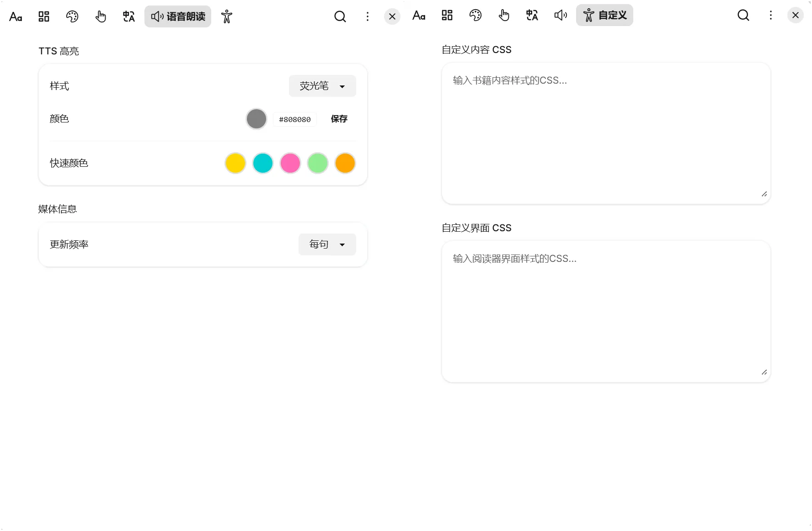Open color theme palette in left panel

(x=72, y=17)
